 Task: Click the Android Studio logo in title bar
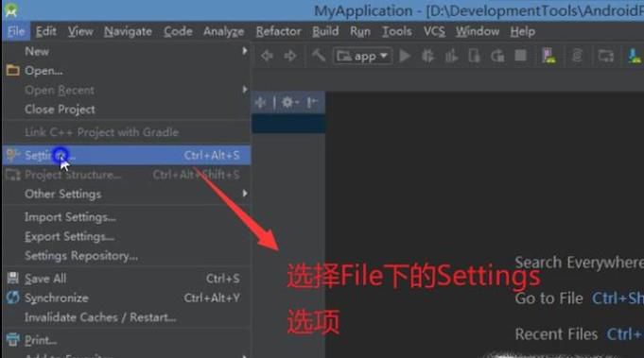(x=11, y=9)
